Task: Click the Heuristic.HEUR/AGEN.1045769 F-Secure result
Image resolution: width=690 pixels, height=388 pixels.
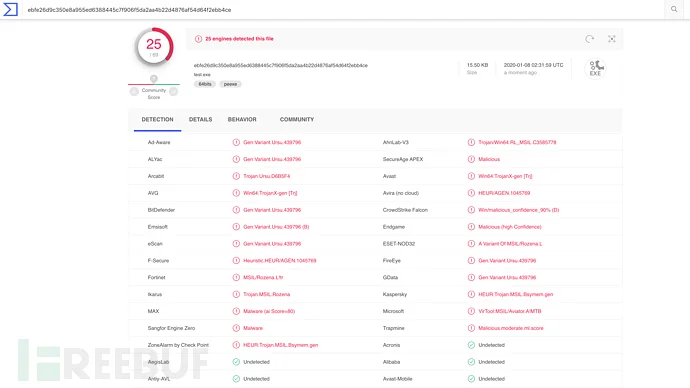Action: (x=280, y=260)
